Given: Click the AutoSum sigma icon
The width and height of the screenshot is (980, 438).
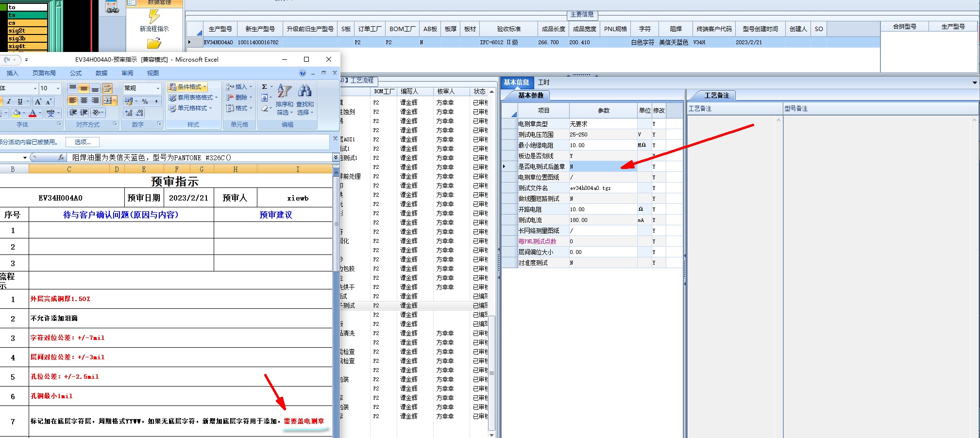Looking at the screenshot, I should click(x=264, y=87).
